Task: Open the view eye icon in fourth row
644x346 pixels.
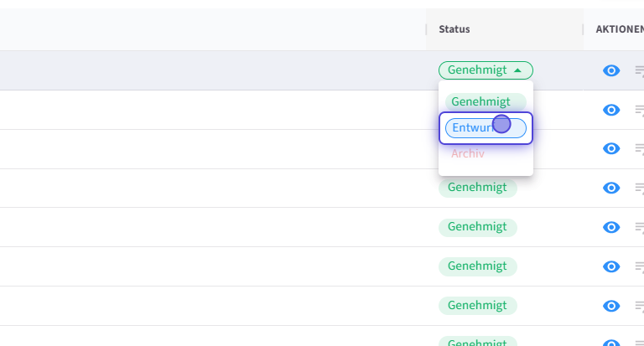Action: tap(611, 188)
